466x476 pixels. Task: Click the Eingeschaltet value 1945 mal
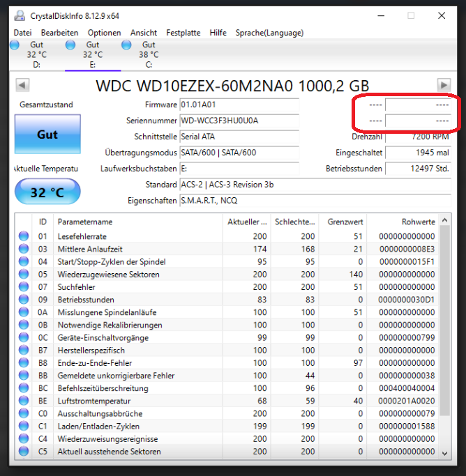pyautogui.click(x=418, y=153)
